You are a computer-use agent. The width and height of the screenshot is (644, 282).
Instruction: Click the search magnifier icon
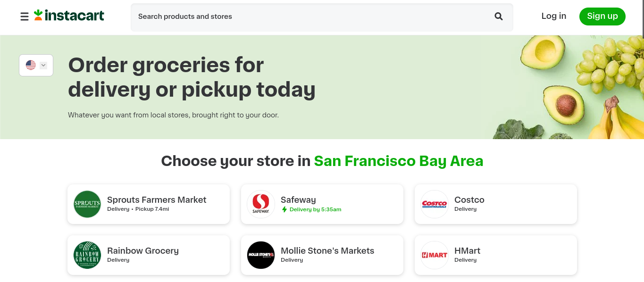pos(499,17)
